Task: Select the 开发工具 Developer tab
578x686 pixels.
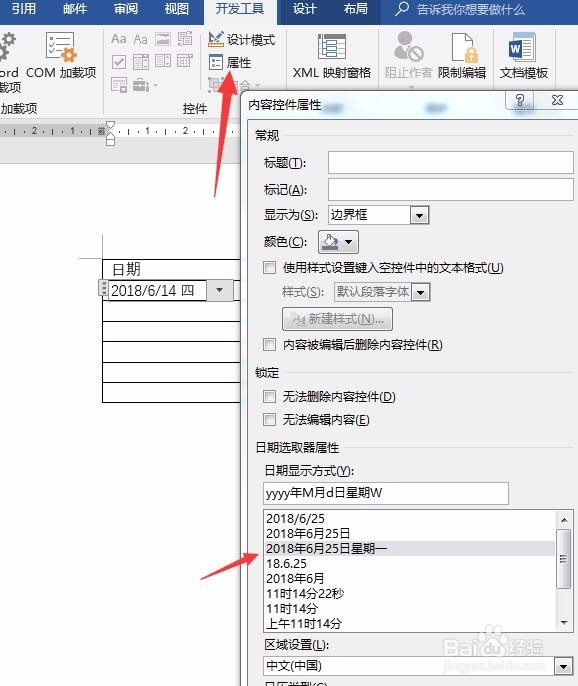Action: coord(240,10)
